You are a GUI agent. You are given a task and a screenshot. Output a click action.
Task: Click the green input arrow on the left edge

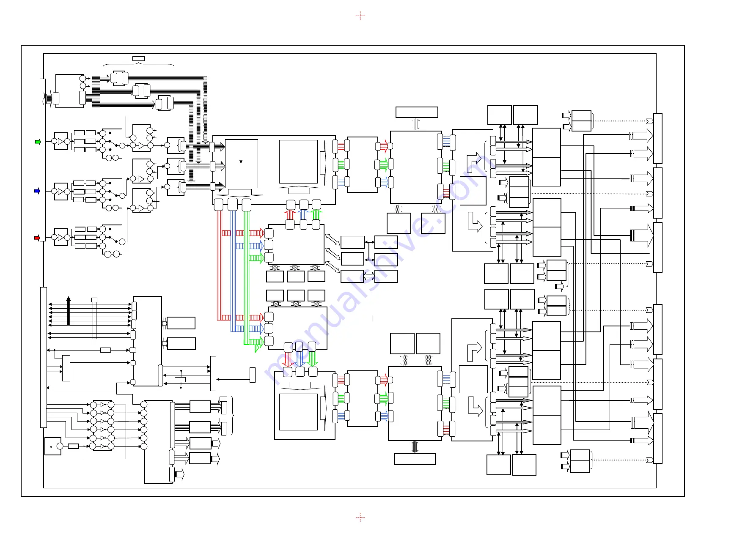38,142
